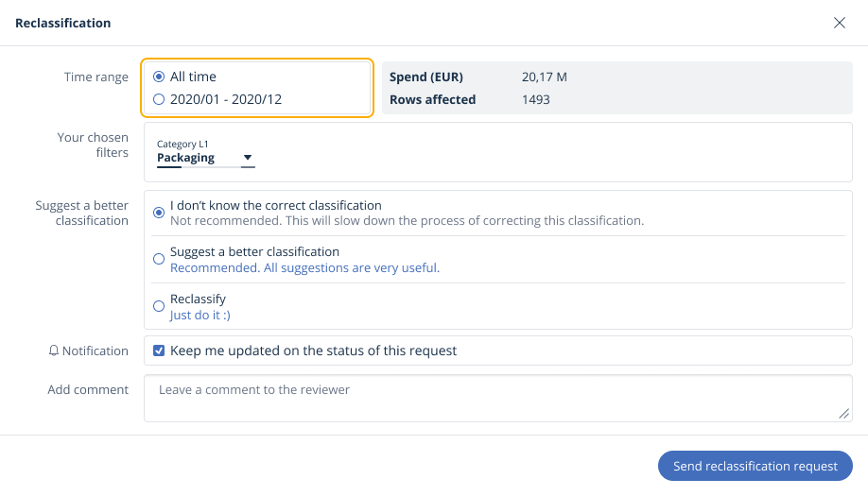Screen dimensions: 868x496
Task: Close the Reclassification dialog with the X
Action: pos(839,23)
